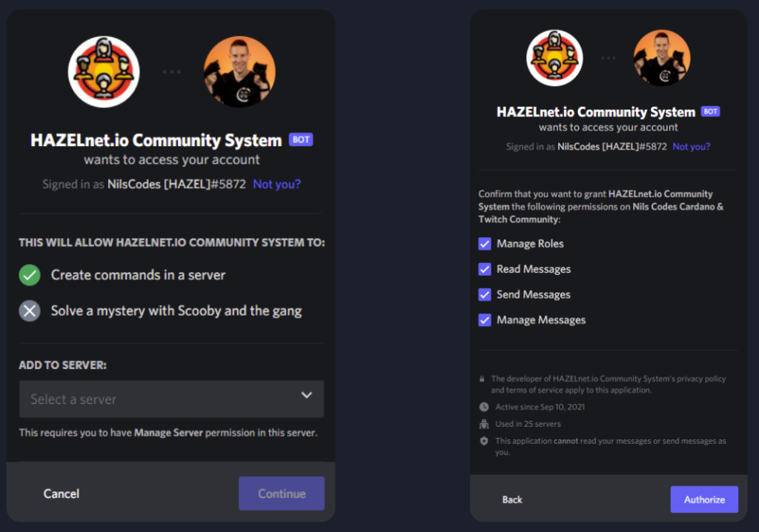The image size is (759, 532).
Task: Click 'Confirm that you want to grant' paragraph
Action: pyautogui.click(x=601, y=207)
